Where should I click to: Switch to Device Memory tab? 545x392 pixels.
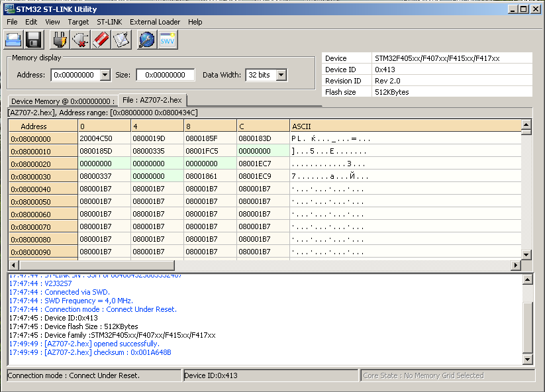point(63,101)
